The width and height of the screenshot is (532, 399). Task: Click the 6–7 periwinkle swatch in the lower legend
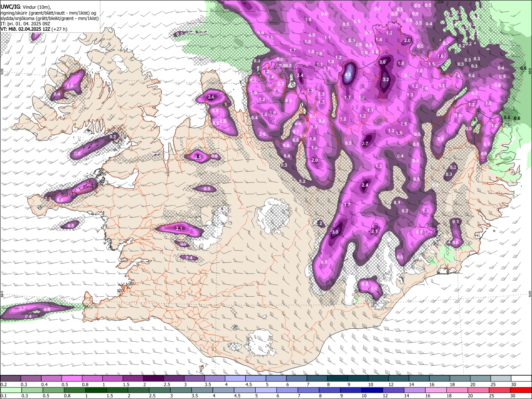[x=287, y=390]
